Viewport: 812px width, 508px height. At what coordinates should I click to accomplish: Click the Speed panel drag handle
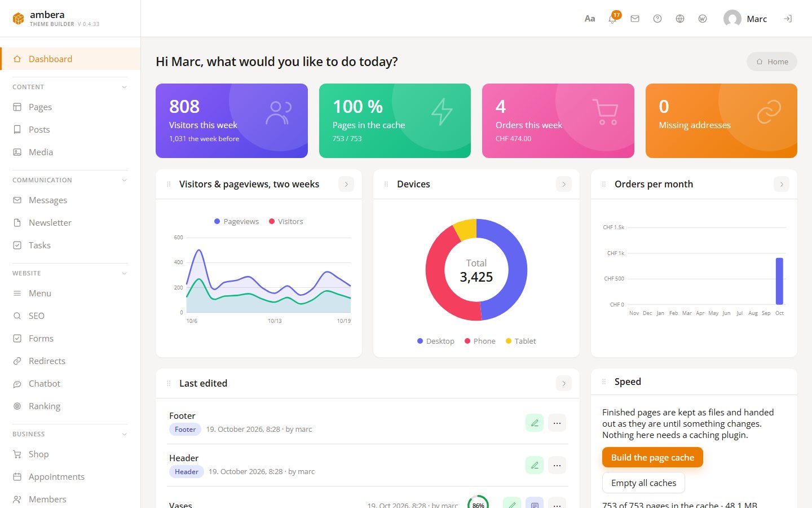tap(604, 382)
